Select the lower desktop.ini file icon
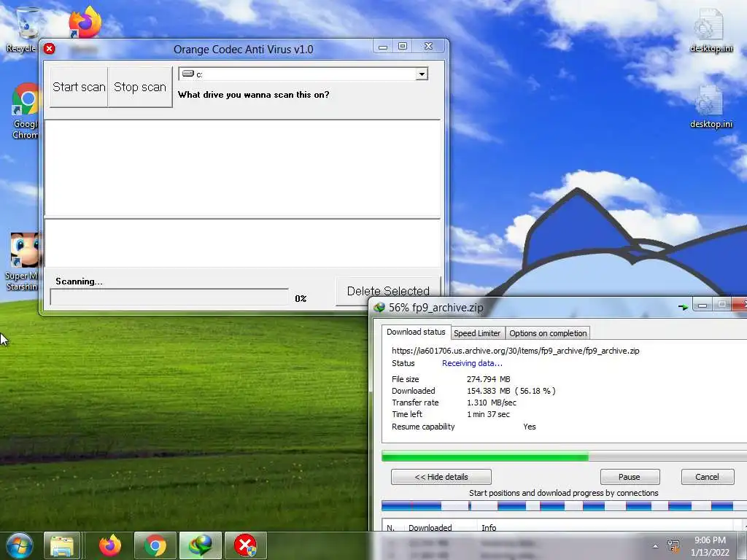Screen dimensions: 747x560 click(711, 106)
